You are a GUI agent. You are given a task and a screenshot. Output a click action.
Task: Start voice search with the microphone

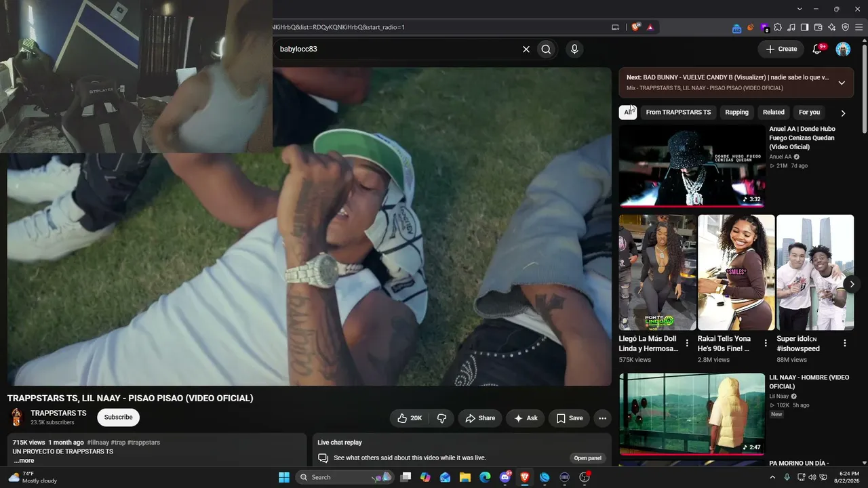pos(574,49)
